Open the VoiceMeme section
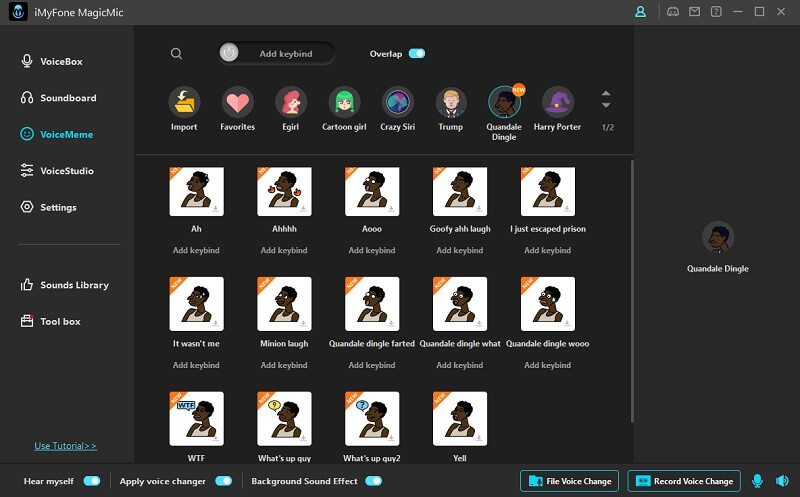 pyautogui.click(x=56, y=134)
